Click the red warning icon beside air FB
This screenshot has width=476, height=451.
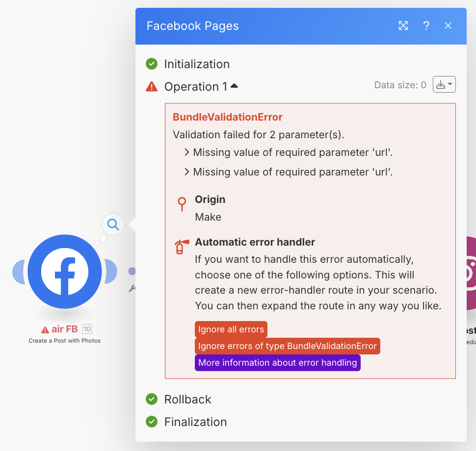[45, 330]
